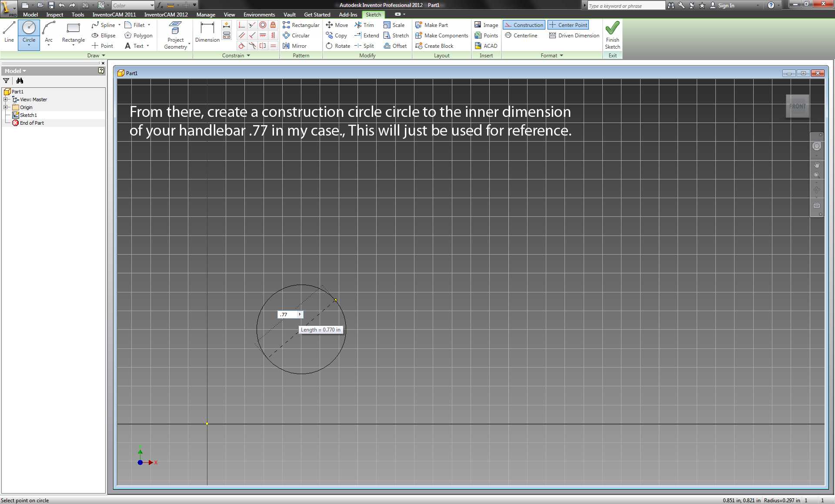Open the Fillet tool dropdown arrow
Viewport: 835px width, 504px height.
pos(149,25)
